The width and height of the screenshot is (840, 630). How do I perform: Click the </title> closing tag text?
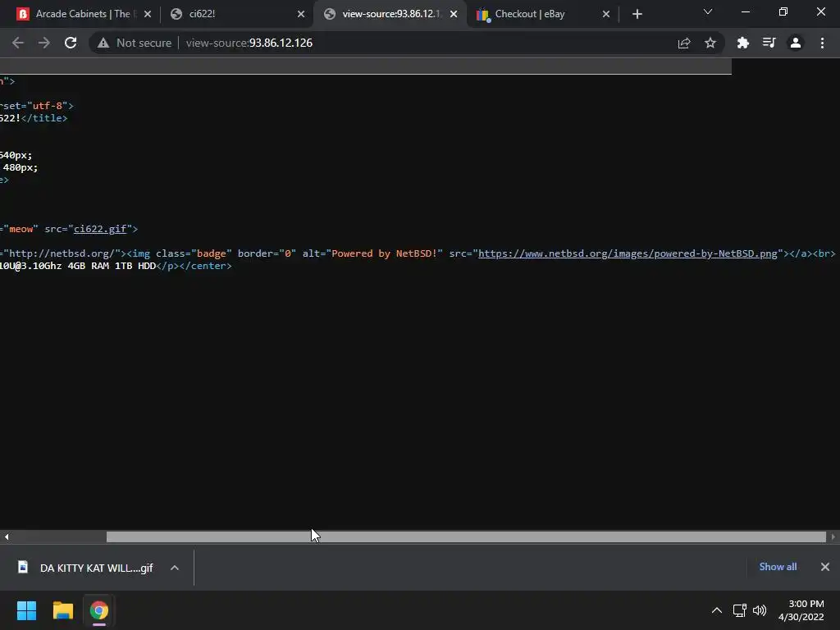point(44,118)
